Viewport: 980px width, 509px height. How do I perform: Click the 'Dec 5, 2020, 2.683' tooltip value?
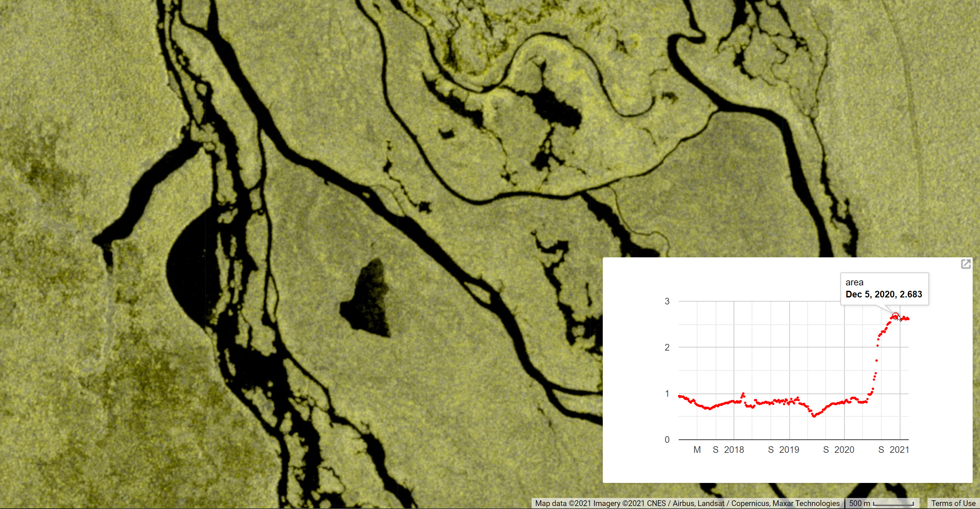click(884, 294)
